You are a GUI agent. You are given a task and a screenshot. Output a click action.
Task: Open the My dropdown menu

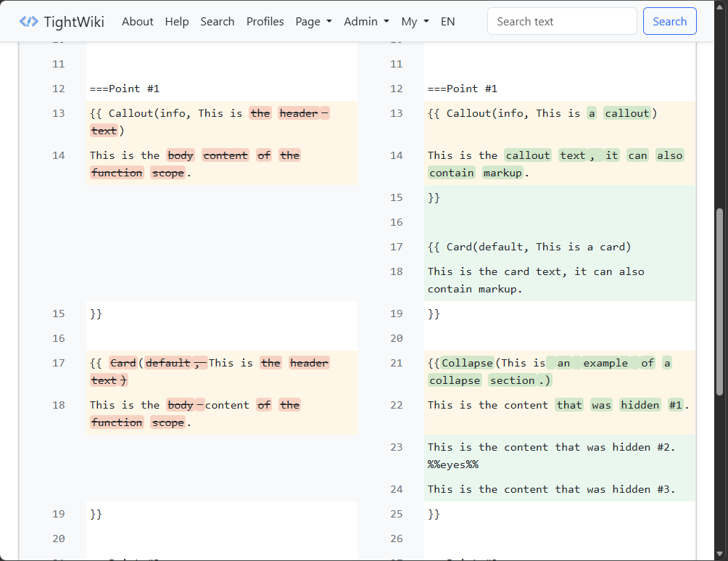click(x=415, y=21)
